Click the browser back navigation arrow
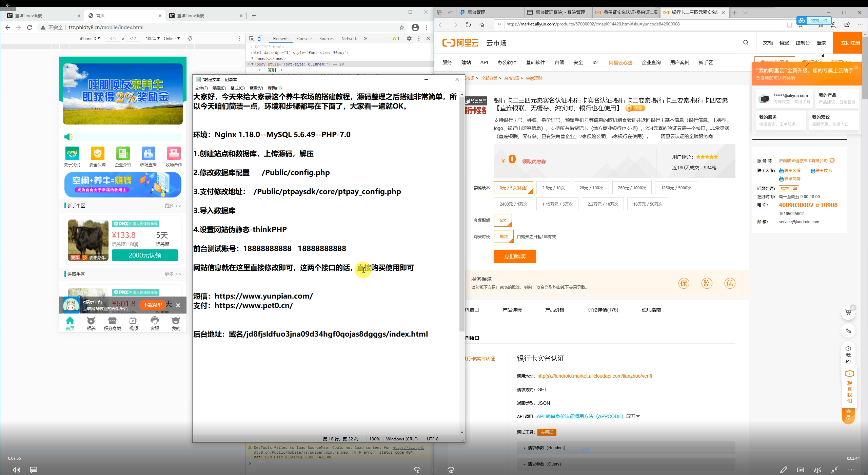 [8, 27]
